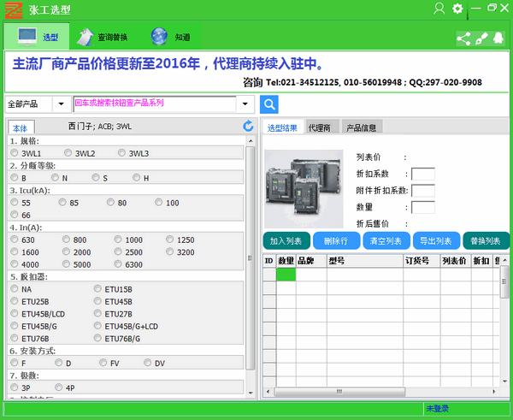The height and width of the screenshot is (420, 513).
Task: Click the product series search field
Action: 155,104
